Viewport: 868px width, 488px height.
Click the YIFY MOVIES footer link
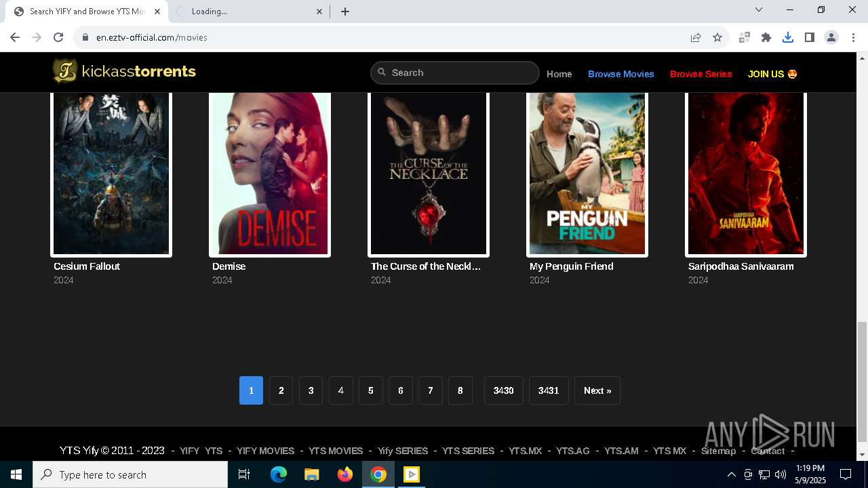pyautogui.click(x=266, y=451)
